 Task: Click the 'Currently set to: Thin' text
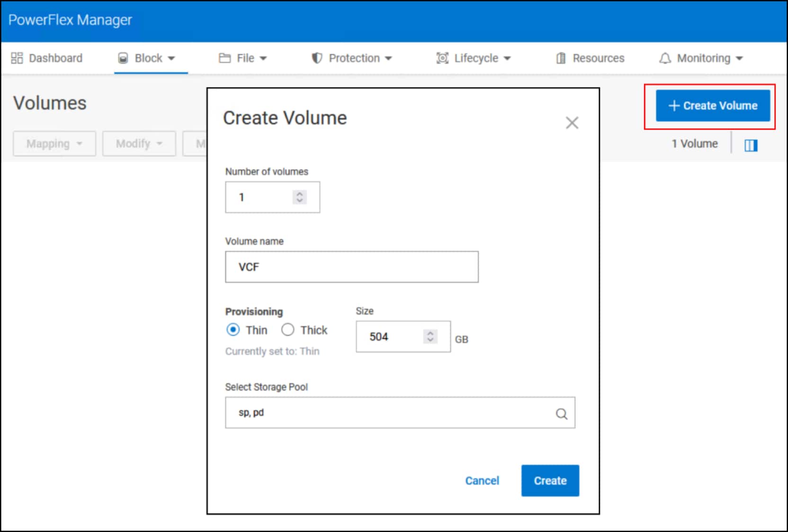point(272,351)
